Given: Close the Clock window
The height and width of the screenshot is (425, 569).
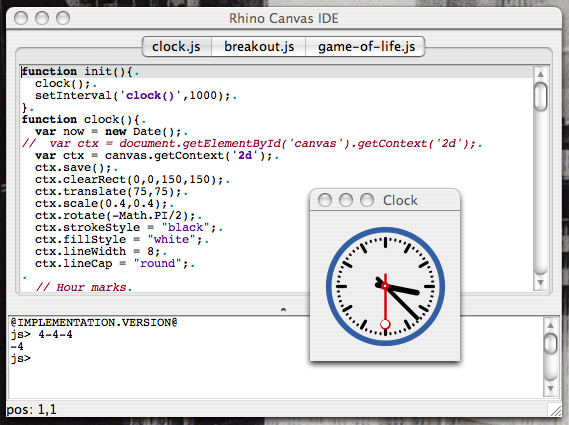Looking at the screenshot, I should 324,200.
